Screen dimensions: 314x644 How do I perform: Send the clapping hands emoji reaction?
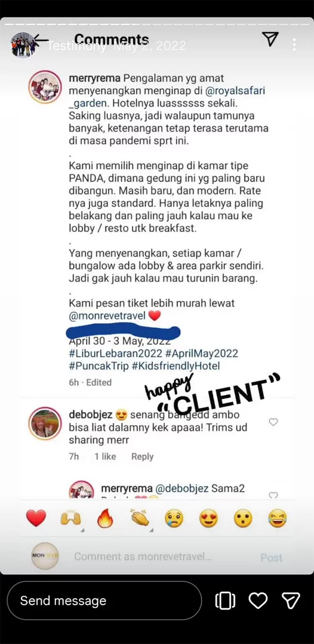140,518
